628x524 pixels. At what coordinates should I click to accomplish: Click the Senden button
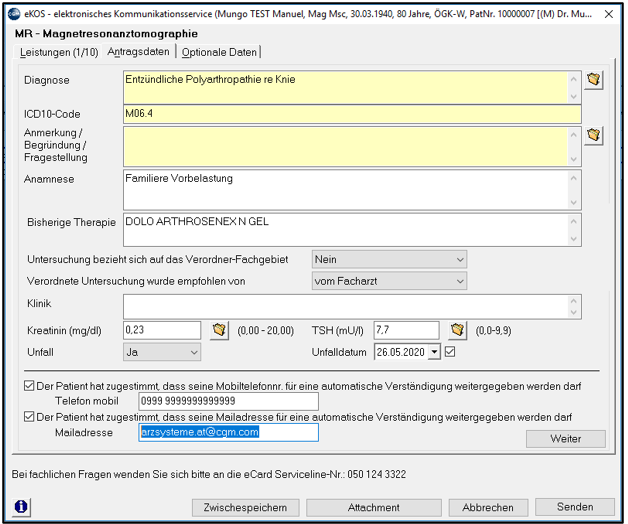point(575,507)
